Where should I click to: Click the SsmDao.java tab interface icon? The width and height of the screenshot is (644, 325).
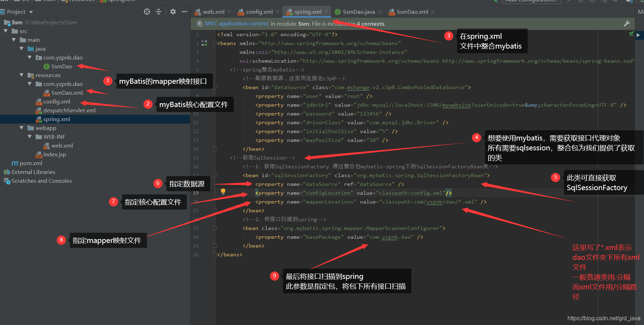point(338,12)
